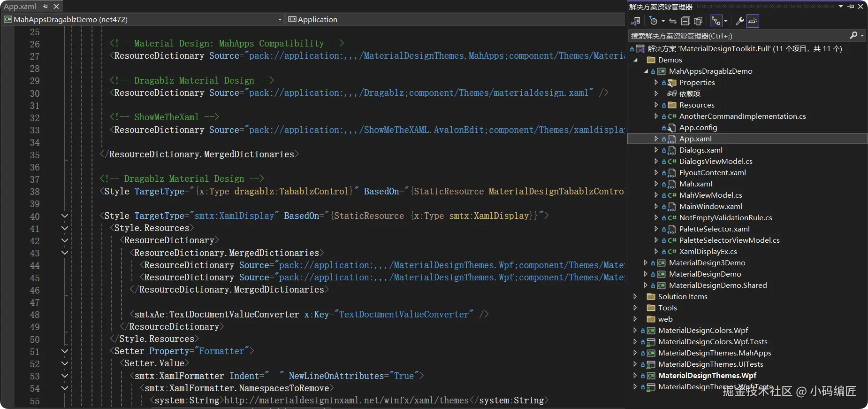Sync with active document in Solution Explorer
The image size is (868, 409).
tap(673, 21)
